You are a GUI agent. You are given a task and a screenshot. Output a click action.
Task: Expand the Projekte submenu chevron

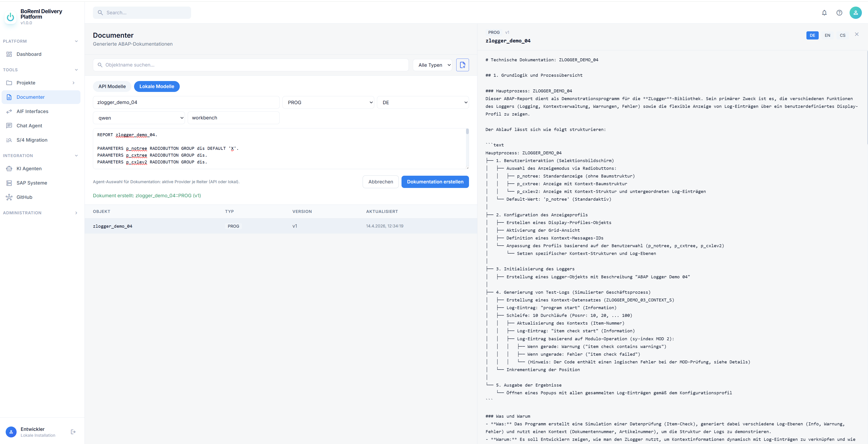(x=73, y=83)
